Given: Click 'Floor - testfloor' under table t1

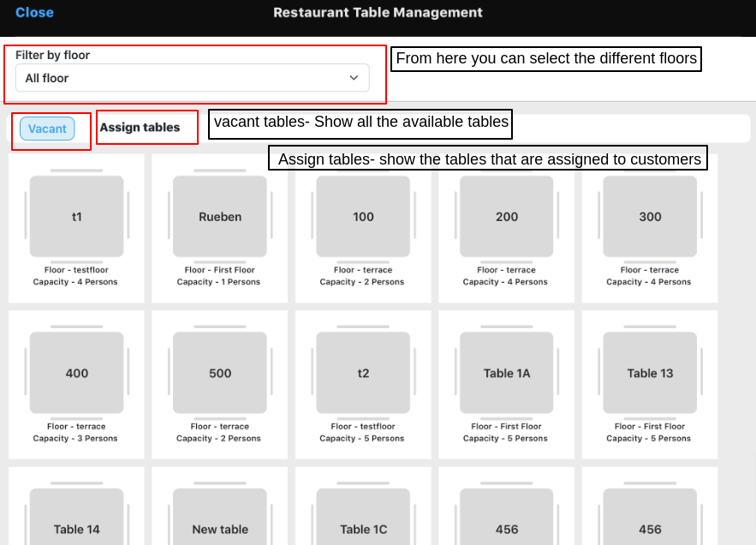Looking at the screenshot, I should pyautogui.click(x=76, y=270).
